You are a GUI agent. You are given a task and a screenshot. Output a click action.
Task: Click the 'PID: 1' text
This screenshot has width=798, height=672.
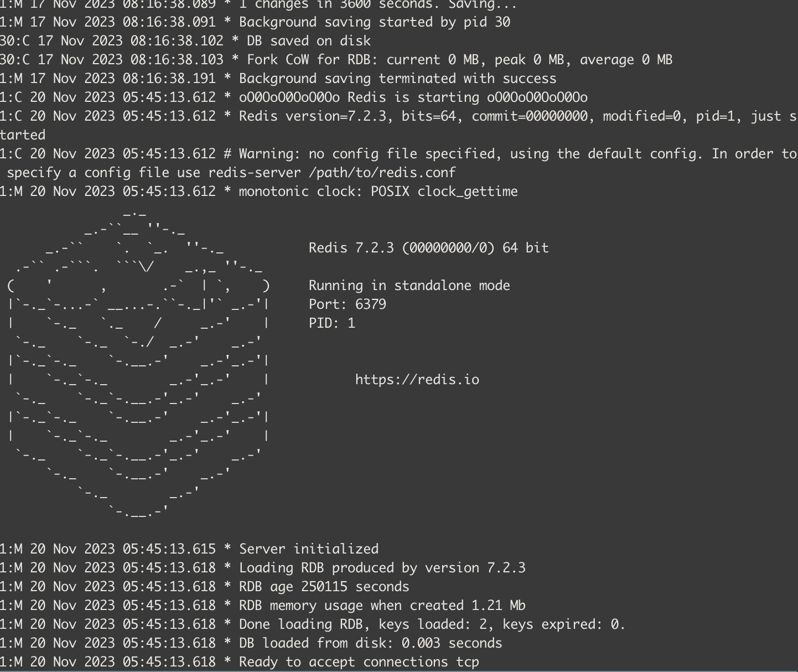332,323
